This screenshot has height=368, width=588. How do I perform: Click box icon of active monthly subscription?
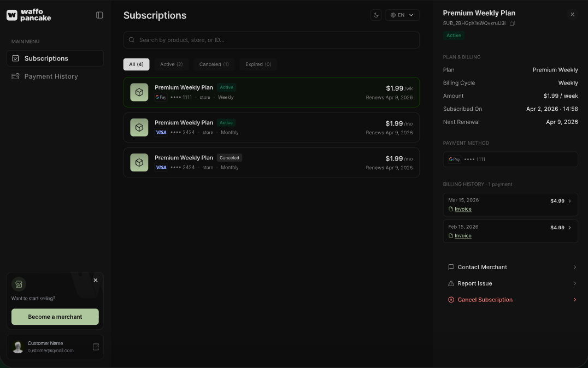pyautogui.click(x=139, y=127)
